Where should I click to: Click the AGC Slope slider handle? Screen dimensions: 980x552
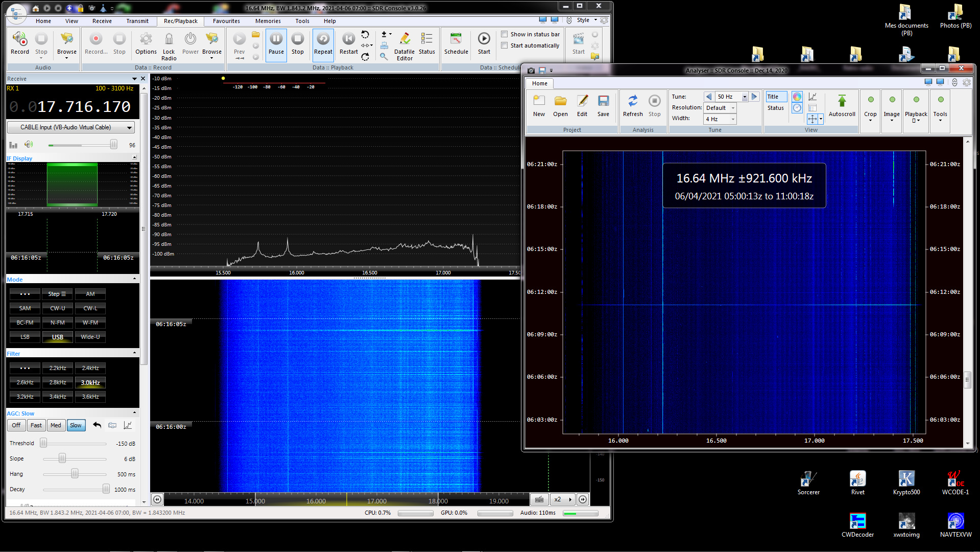62,458
